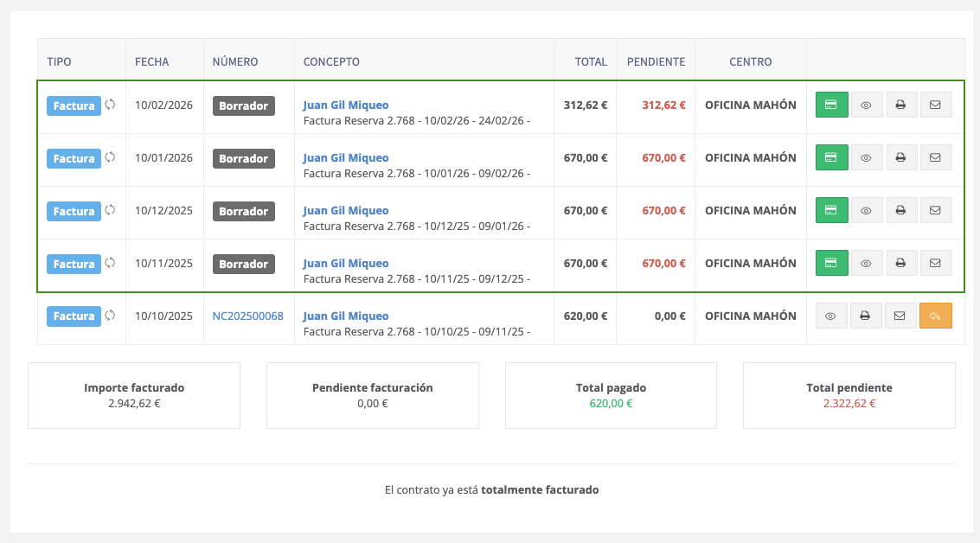This screenshot has width=980, height=543.
Task: Open the green payment button for the 10/02/2026 invoice
Action: [x=831, y=105]
